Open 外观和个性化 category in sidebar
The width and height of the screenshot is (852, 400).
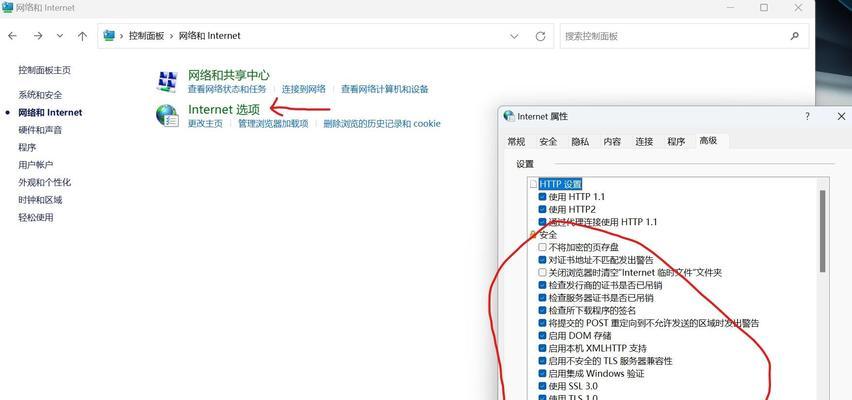click(45, 182)
